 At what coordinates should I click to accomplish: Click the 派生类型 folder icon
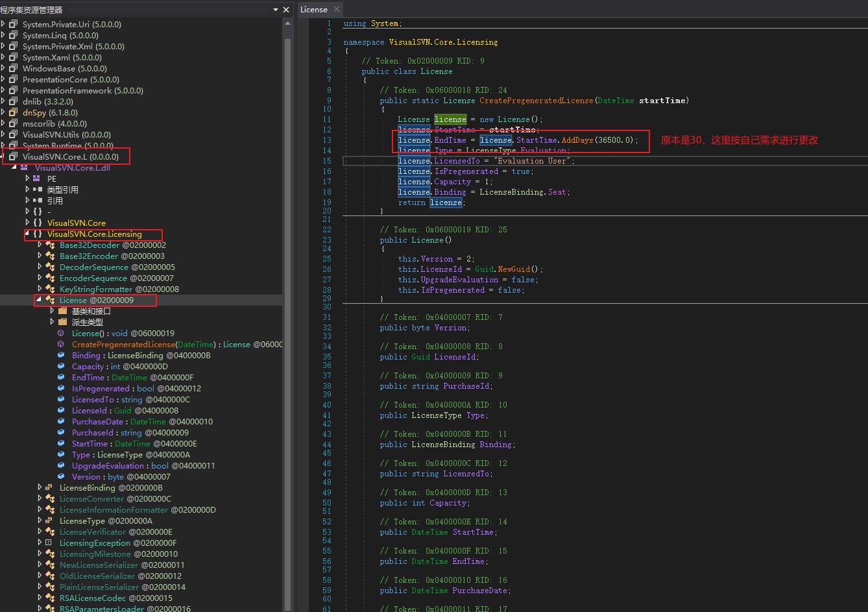pyautogui.click(x=62, y=322)
